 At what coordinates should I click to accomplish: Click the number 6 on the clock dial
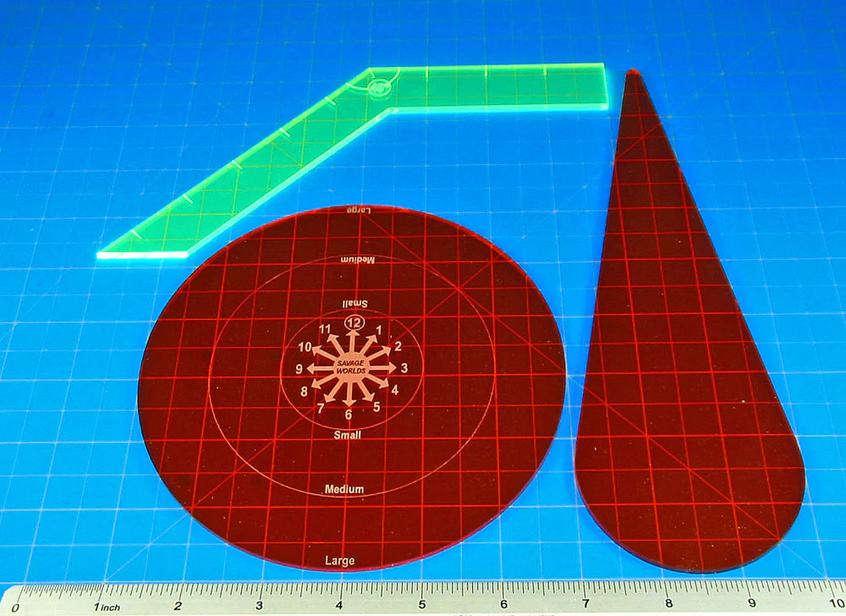(x=349, y=415)
